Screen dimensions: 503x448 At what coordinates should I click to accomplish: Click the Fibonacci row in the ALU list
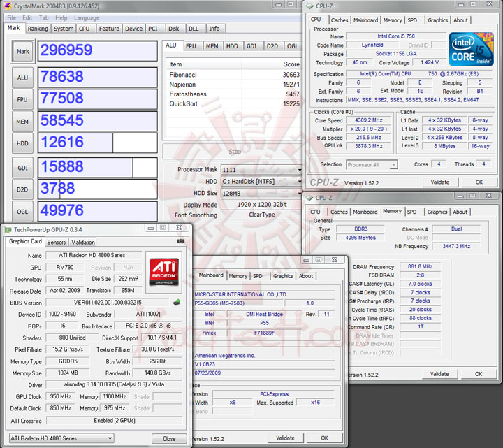coord(234,75)
